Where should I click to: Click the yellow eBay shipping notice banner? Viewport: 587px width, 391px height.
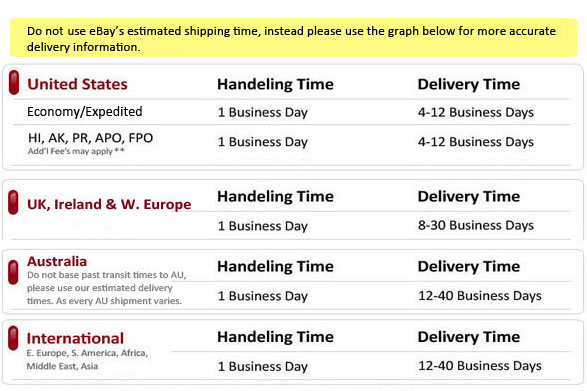pos(294,38)
